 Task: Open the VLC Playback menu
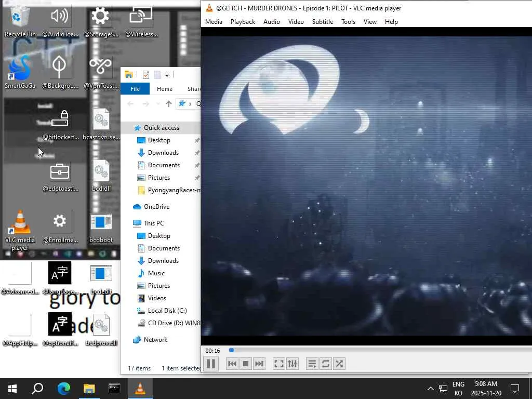point(243,22)
